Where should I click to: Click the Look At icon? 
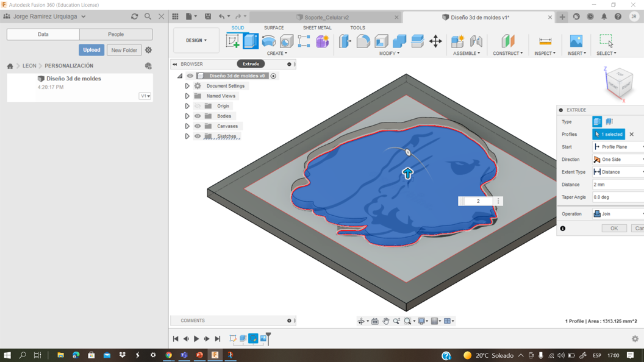coord(374,321)
